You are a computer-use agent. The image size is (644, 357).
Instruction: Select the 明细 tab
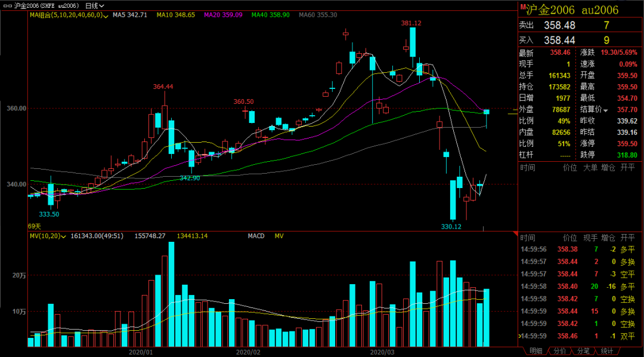536,351
